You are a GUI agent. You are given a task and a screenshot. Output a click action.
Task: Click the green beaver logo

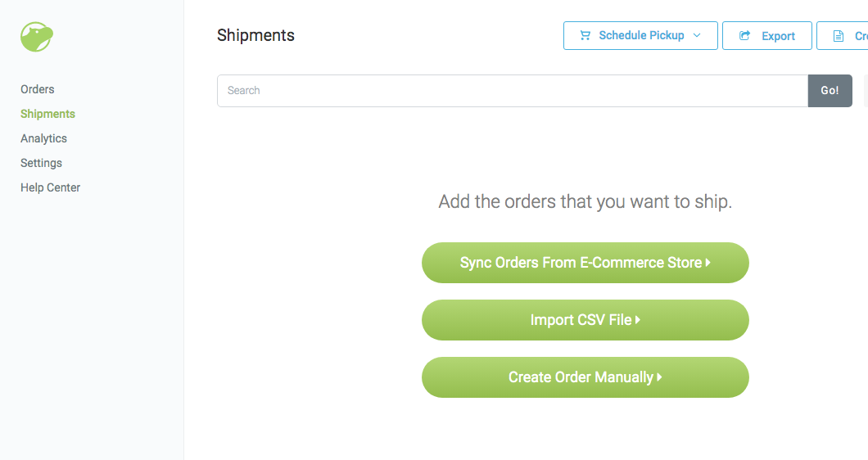[x=37, y=37]
